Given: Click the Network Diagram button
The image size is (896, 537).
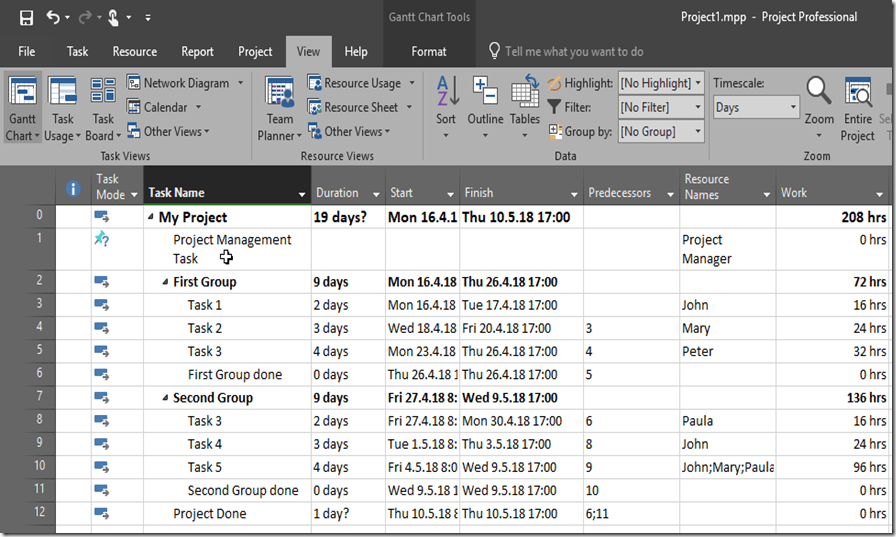Looking at the screenshot, I should [x=186, y=83].
